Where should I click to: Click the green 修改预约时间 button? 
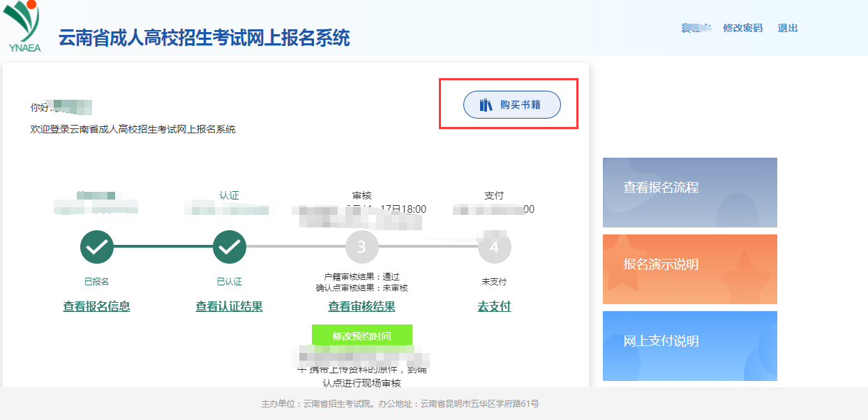point(361,335)
